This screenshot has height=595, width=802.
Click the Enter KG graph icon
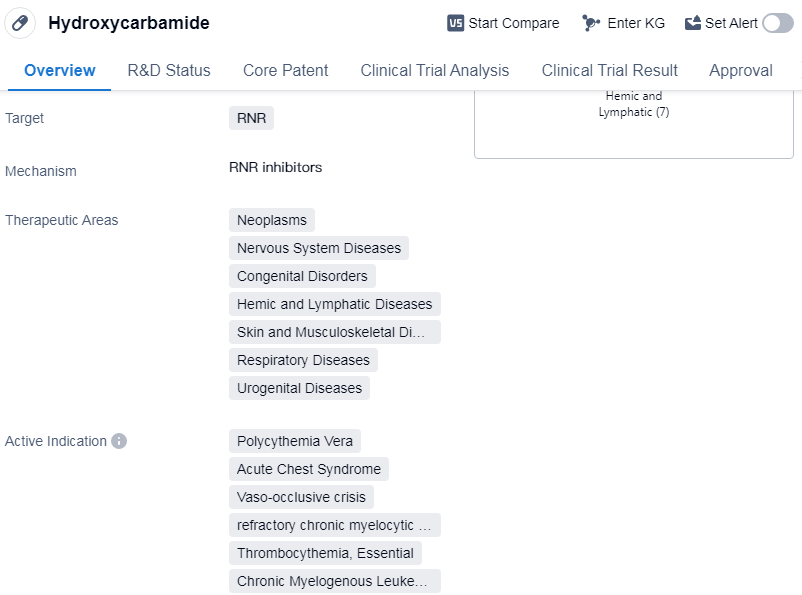[591, 23]
